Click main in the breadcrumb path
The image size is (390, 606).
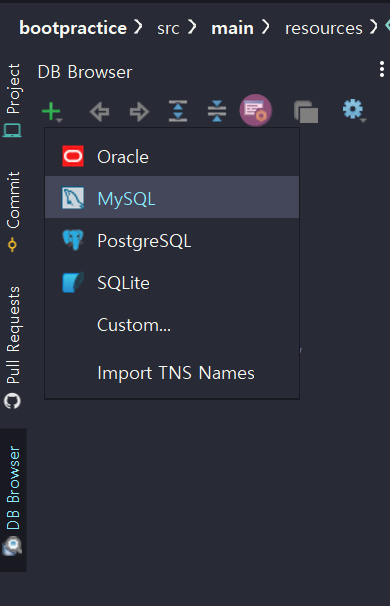(x=232, y=28)
